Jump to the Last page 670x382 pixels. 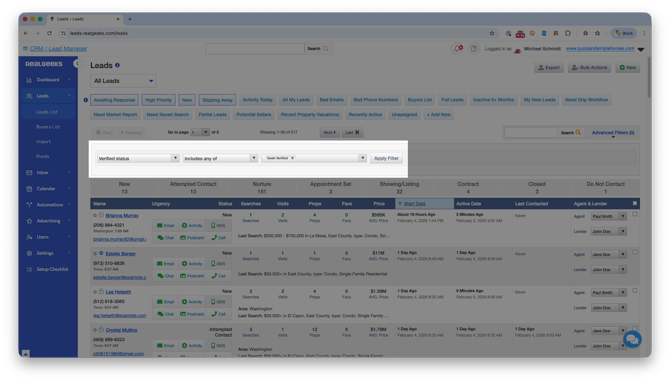(x=352, y=132)
